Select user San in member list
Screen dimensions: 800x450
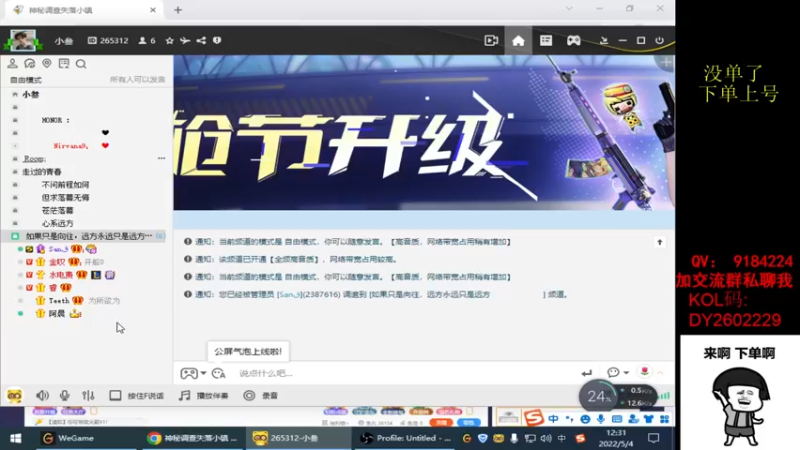pyautogui.click(x=58, y=249)
